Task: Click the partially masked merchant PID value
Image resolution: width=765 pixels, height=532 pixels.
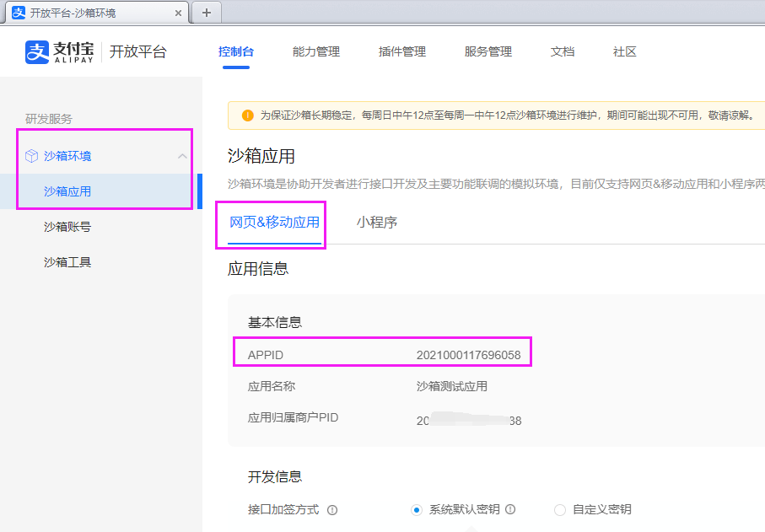Action: tap(469, 421)
